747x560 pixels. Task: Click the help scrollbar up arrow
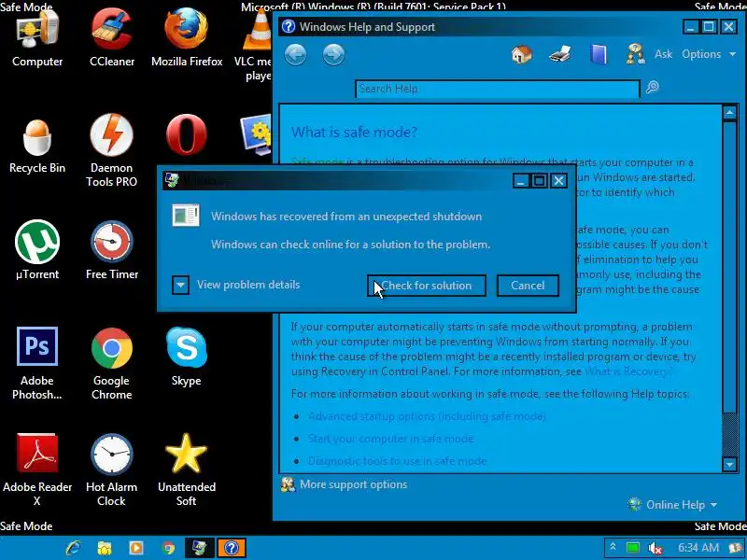click(x=729, y=113)
